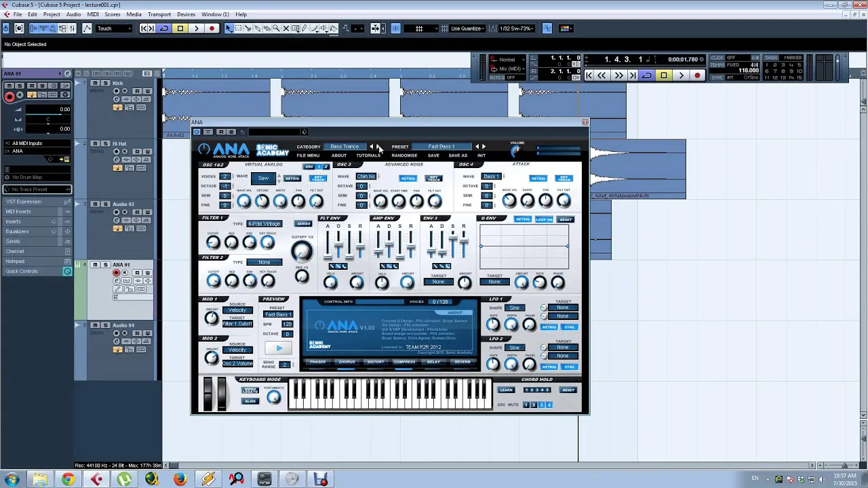Toggle OSC 3 Key Track button
The image size is (868, 488).
point(433,178)
